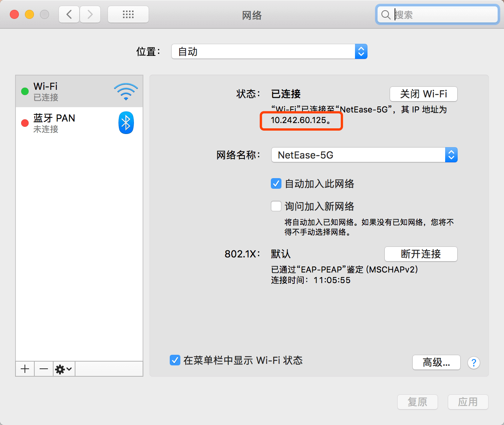Open the 位置 location dropdown

[269, 51]
